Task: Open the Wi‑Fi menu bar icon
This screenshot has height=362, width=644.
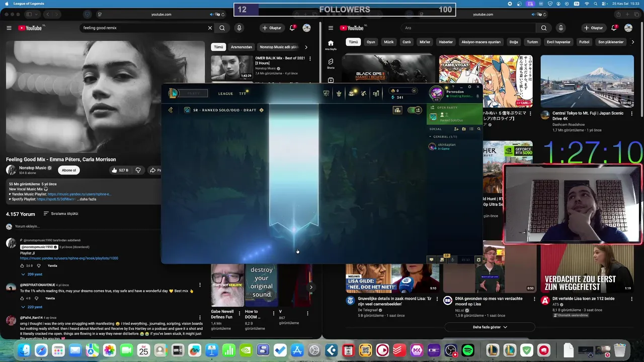Action: pos(586,4)
